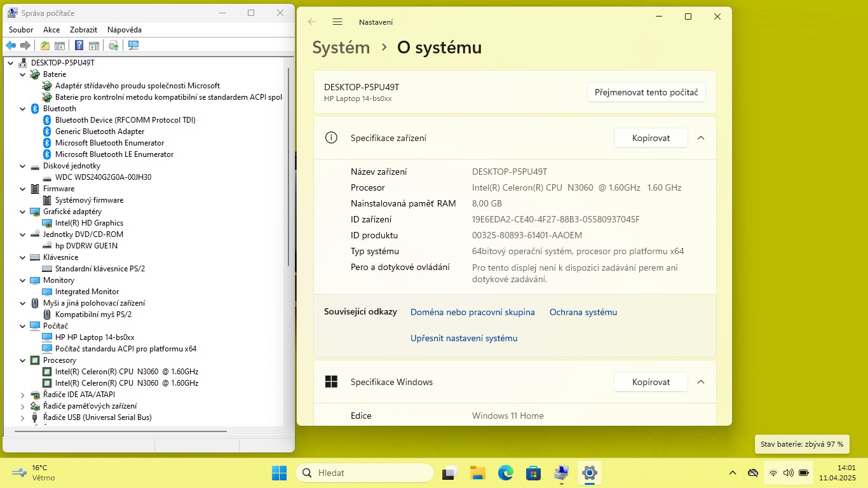Select Kompatibilní myš PS/2 device
The image size is (868, 488).
click(x=93, y=315)
